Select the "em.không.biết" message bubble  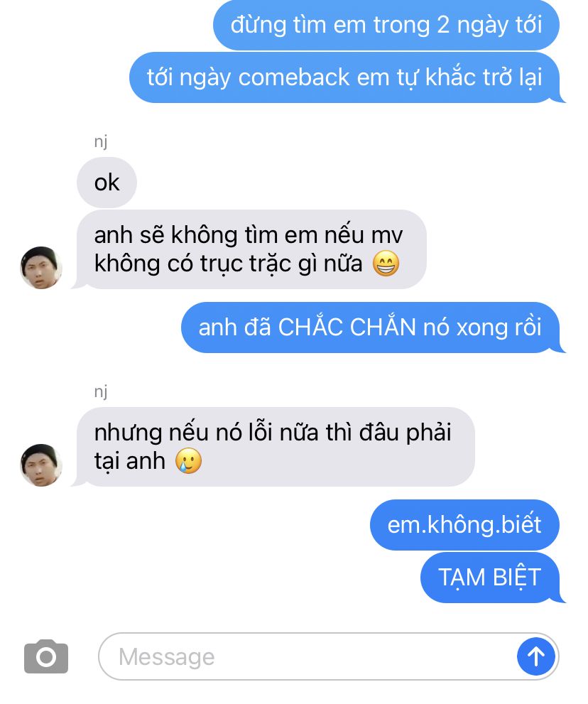pyautogui.click(x=464, y=525)
